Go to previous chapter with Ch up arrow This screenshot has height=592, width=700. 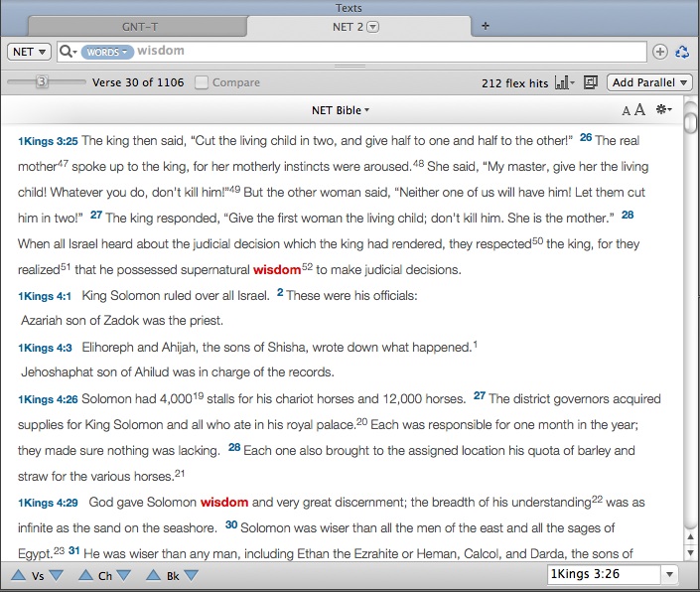point(86,575)
